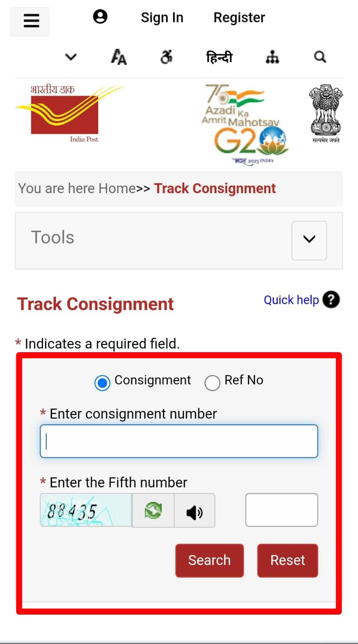Refresh the captcha image
Viewport: 358px width, 644px height.
[x=153, y=511]
